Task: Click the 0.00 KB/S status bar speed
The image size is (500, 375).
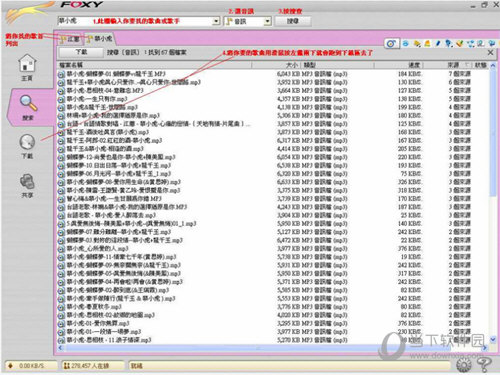Action: pos(31,366)
